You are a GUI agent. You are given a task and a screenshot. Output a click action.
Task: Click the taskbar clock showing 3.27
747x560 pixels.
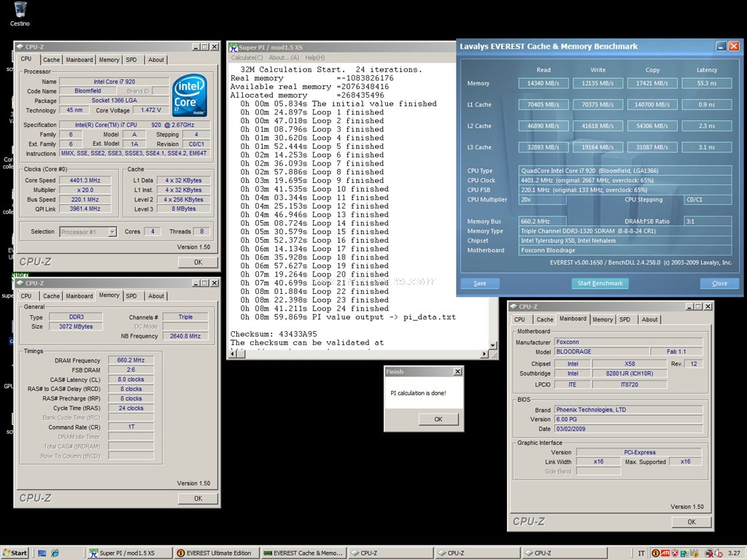(x=734, y=553)
